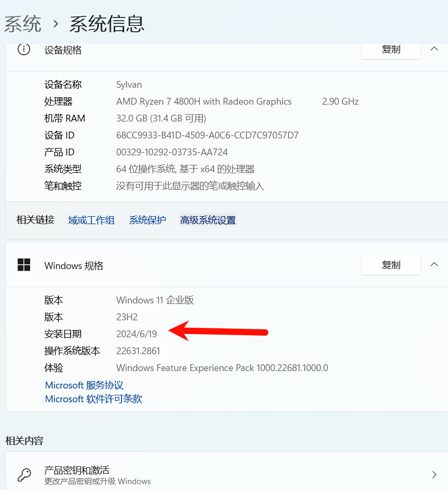Click the 更改产品密钥或升级 Windows subtitle

coord(98,481)
